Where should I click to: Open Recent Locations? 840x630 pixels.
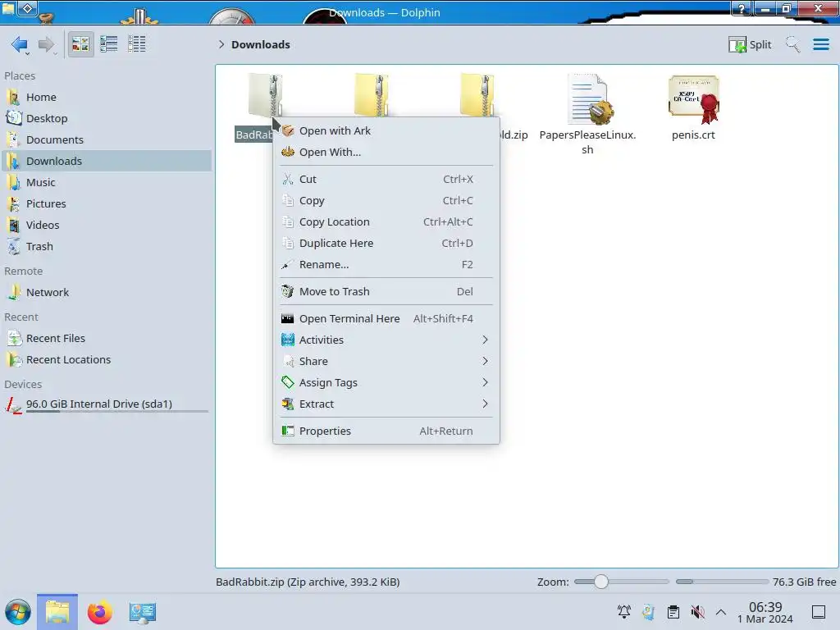click(x=107, y=360)
